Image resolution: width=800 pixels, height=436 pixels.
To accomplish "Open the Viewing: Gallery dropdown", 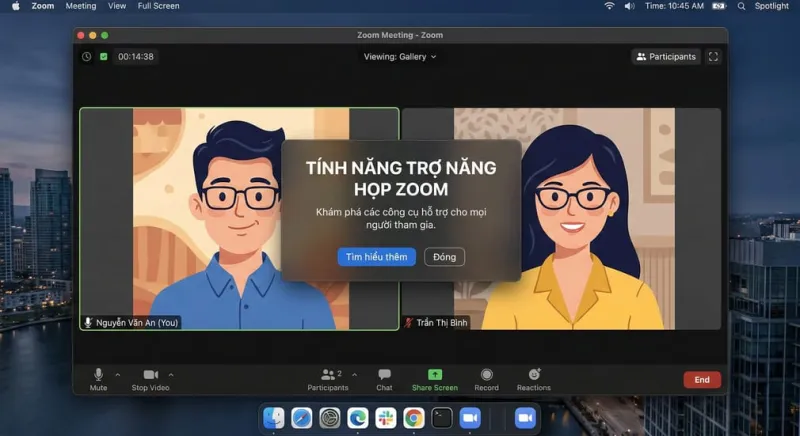I will pyautogui.click(x=400, y=57).
